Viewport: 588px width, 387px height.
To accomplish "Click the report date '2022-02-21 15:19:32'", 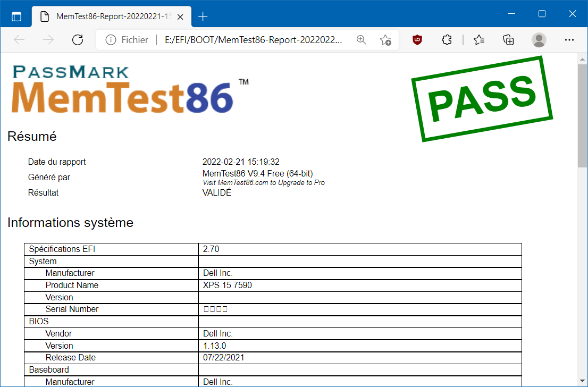I will 241,162.
